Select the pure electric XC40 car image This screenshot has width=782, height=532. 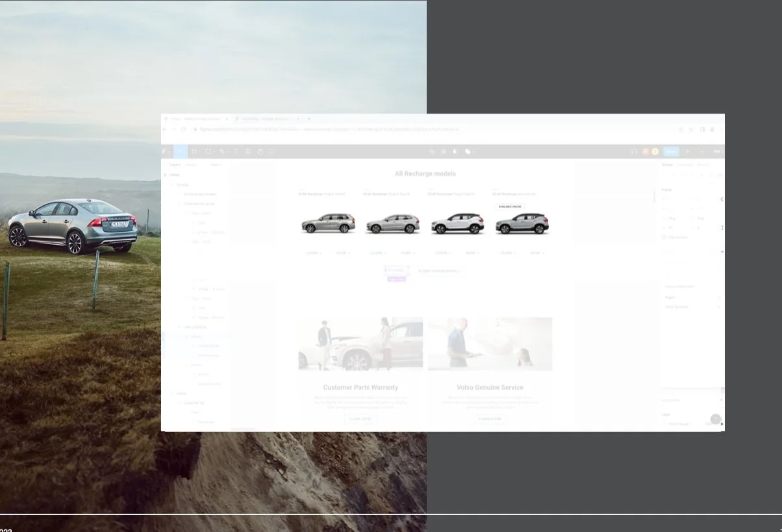522,223
